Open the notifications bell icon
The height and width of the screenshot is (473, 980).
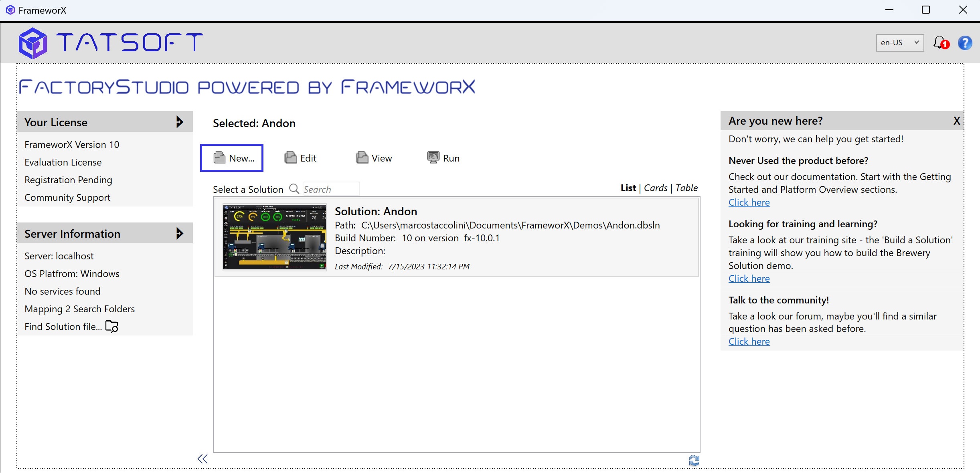(x=941, y=42)
